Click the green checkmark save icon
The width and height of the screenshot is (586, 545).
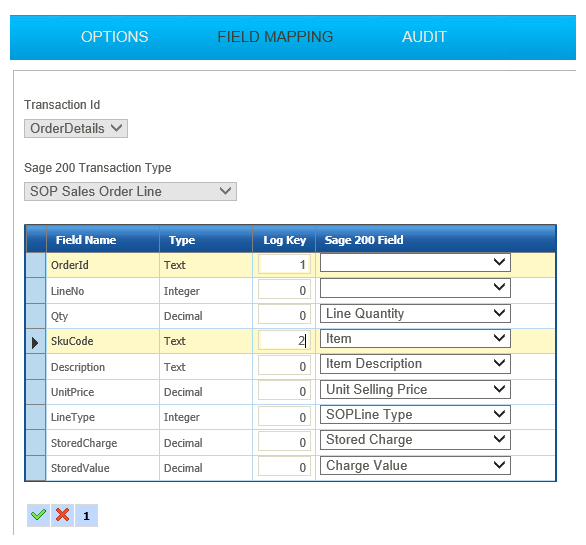(x=38, y=515)
